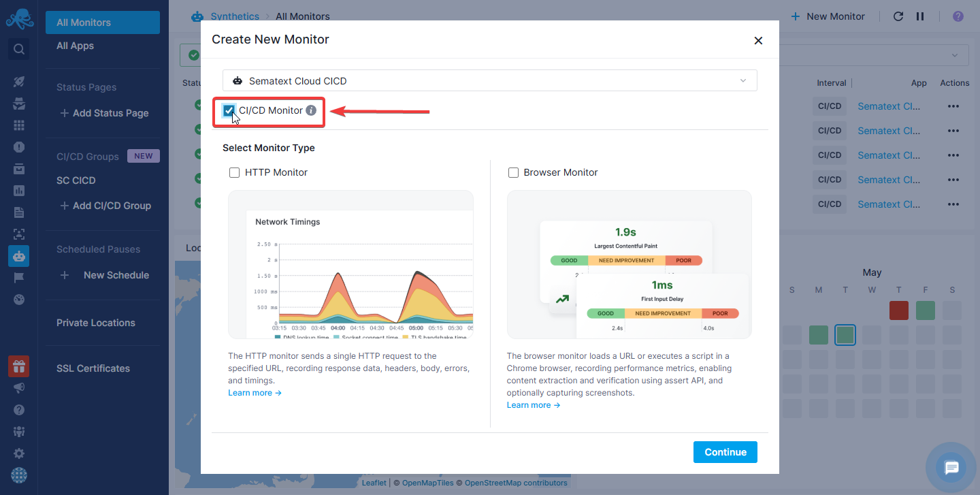Click the Sematext octopus logo
Viewport: 980px width, 495px height.
[19, 18]
